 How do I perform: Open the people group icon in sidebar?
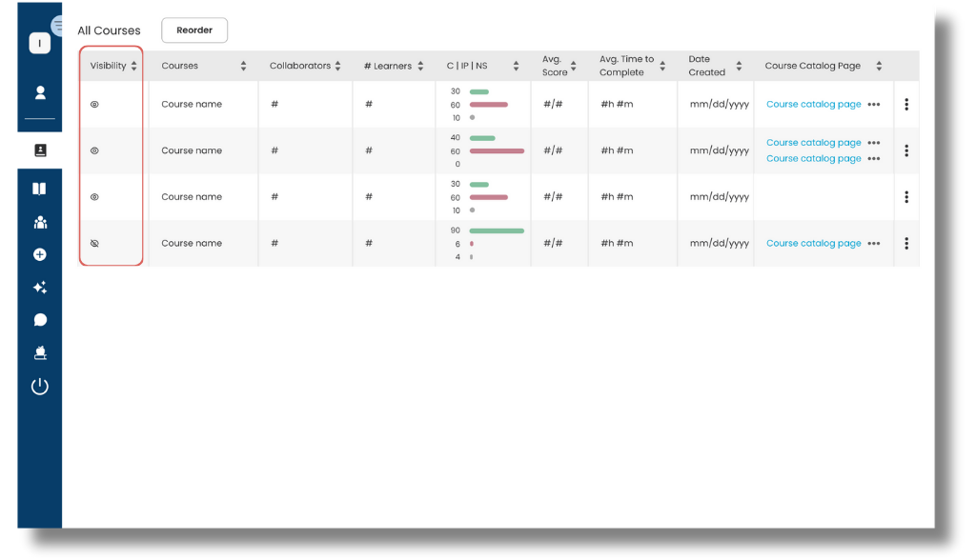coord(40,222)
